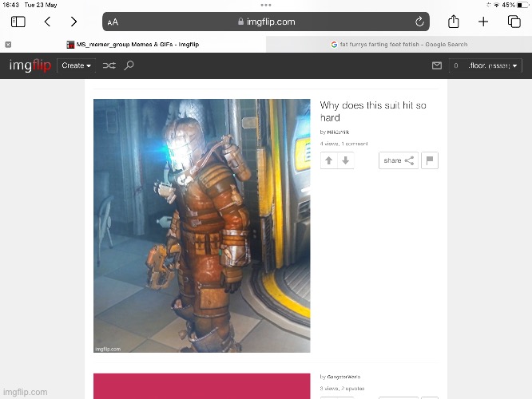Open author profile under suit post title
Screen dimensions: 532x399
338,132
